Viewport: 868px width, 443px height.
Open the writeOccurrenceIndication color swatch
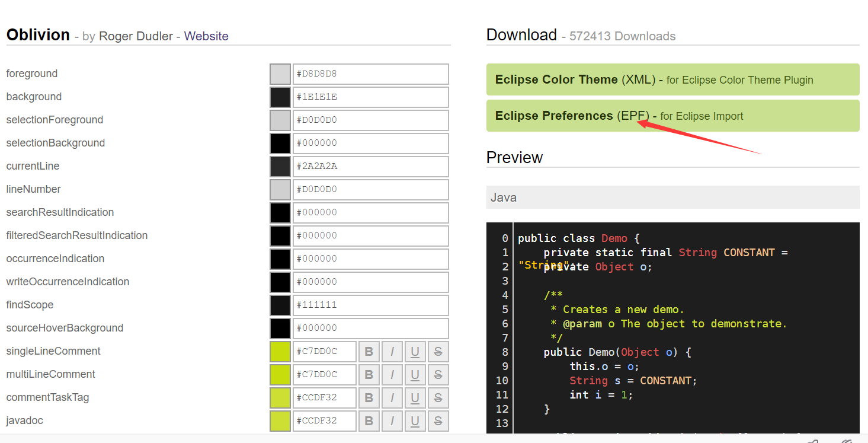coord(280,282)
